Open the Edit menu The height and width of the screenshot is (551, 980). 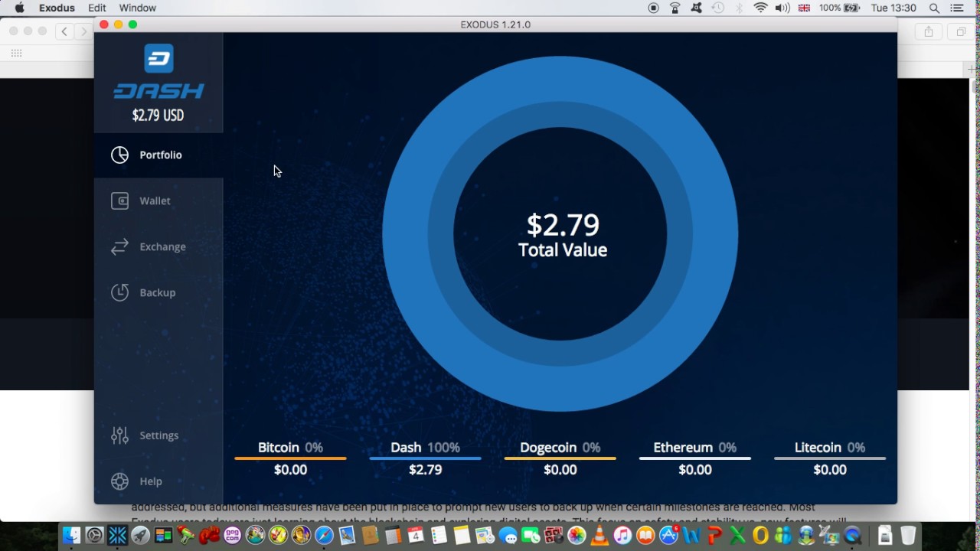tap(97, 8)
